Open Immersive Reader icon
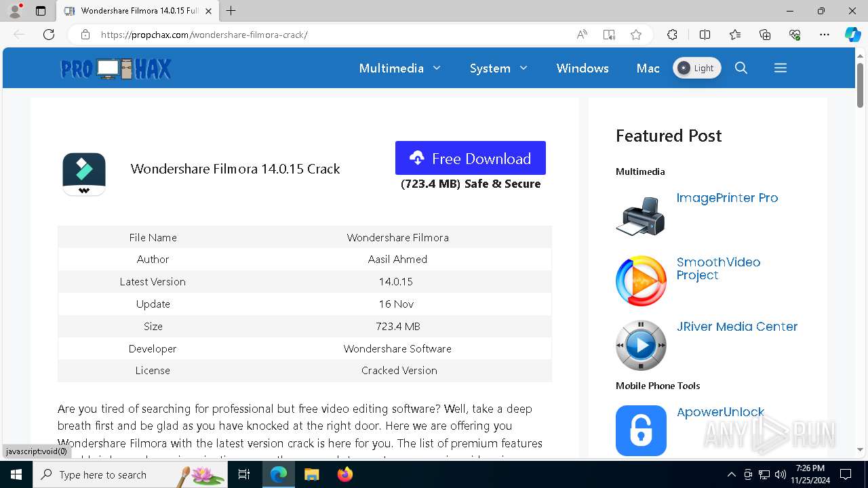 609,35
